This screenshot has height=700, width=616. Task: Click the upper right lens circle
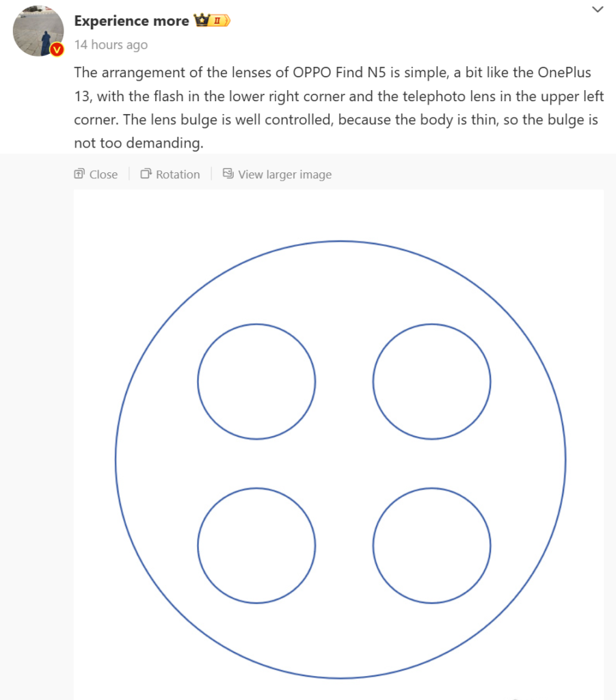tap(431, 381)
